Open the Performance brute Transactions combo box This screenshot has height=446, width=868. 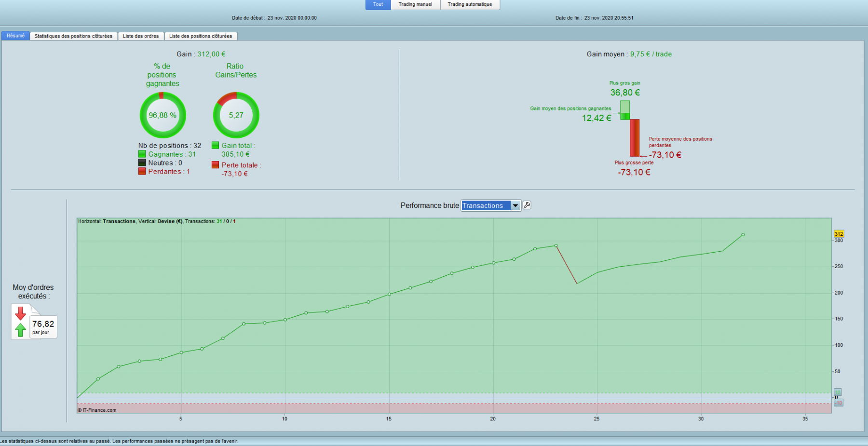[x=491, y=206]
